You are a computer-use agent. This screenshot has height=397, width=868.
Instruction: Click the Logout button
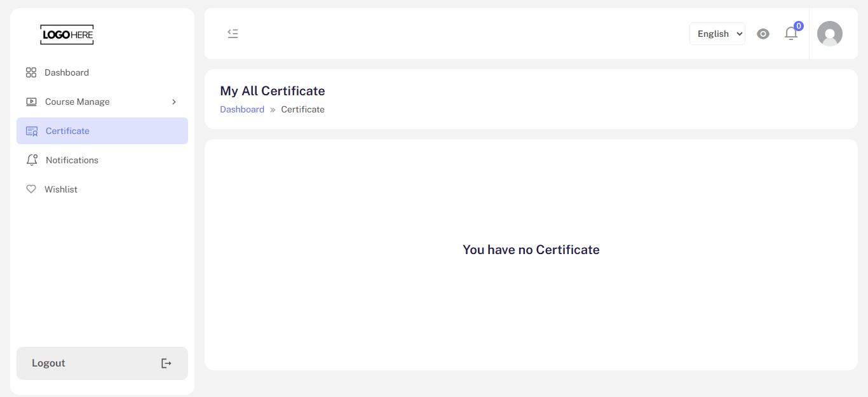[x=102, y=363]
